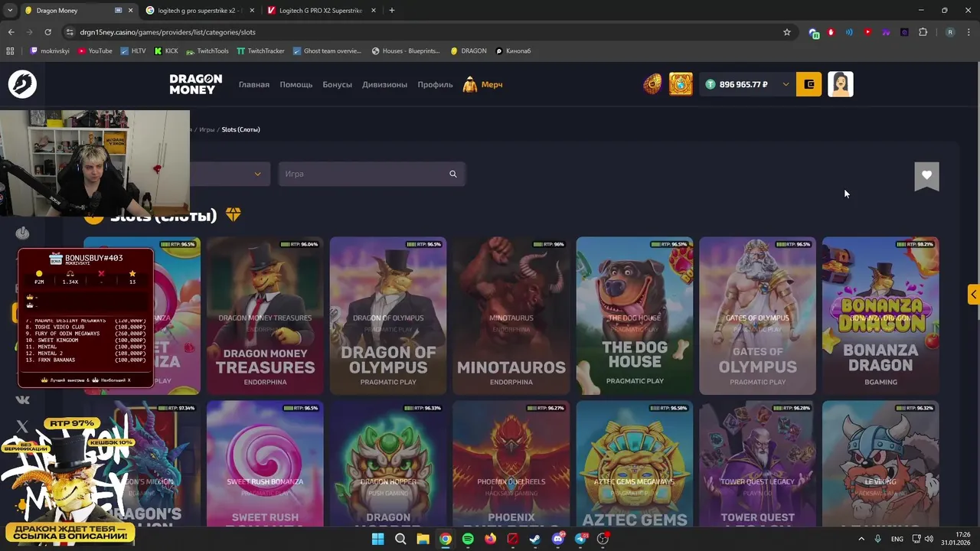This screenshot has height=551, width=980.
Task: Open the user avatar profile icon
Action: pyautogui.click(x=841, y=84)
